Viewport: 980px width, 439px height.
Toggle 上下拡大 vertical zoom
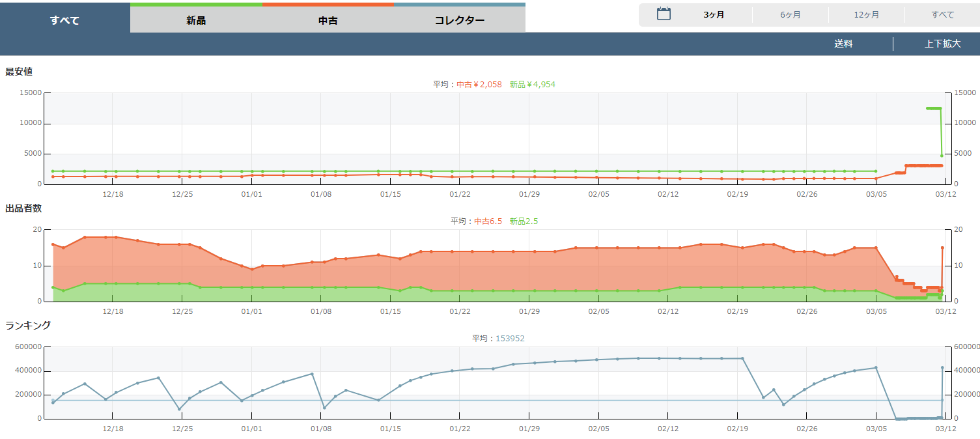pyautogui.click(x=942, y=44)
